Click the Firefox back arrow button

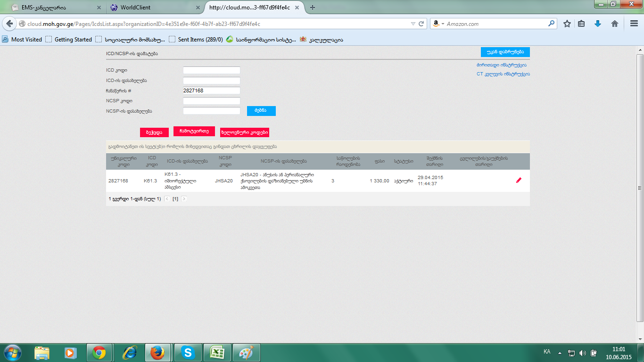[x=9, y=24]
